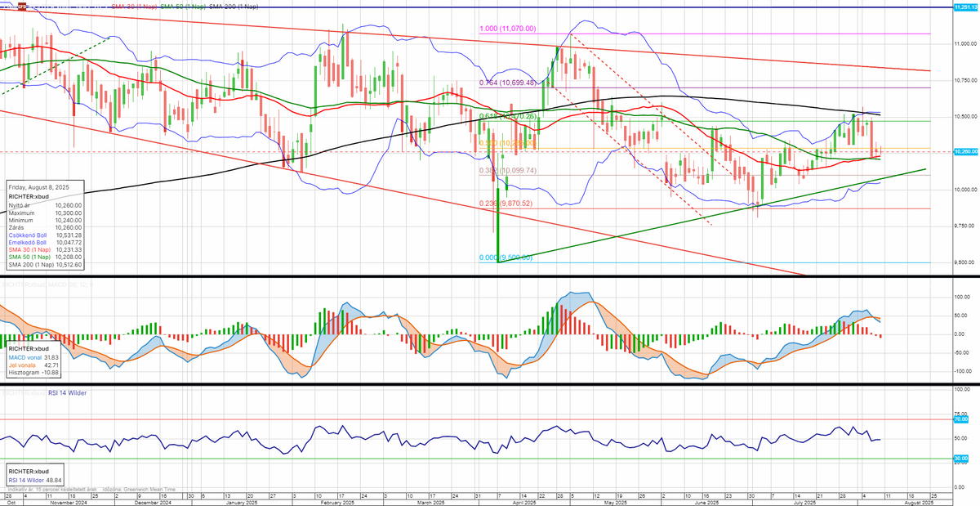This screenshot has height=506, width=980.
Task: Click the 11,000 price axis label
Action: 967,43
